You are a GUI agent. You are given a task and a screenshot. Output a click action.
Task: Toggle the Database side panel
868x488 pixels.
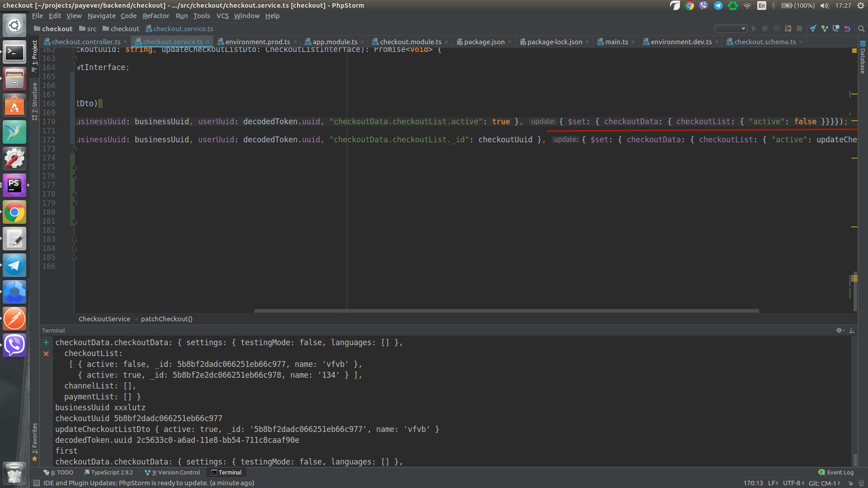863,58
